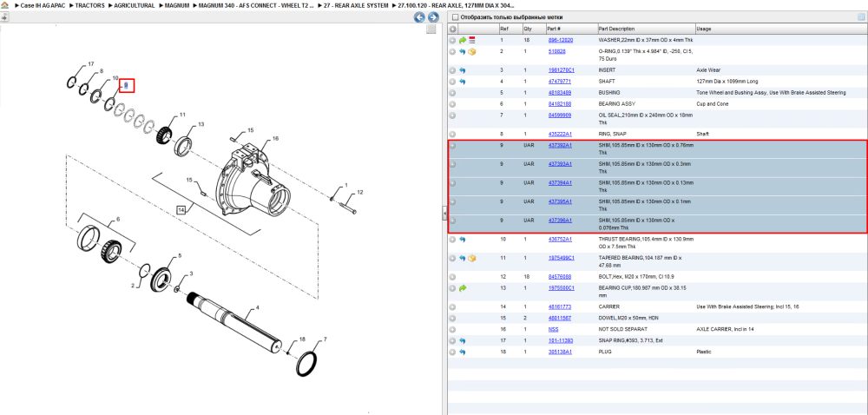Select callout 11 bearing label in diagram

(x=182, y=115)
